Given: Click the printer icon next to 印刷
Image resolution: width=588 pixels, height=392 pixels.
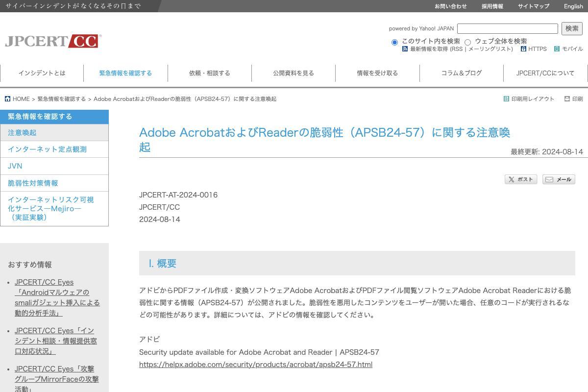Looking at the screenshot, I should 567,99.
